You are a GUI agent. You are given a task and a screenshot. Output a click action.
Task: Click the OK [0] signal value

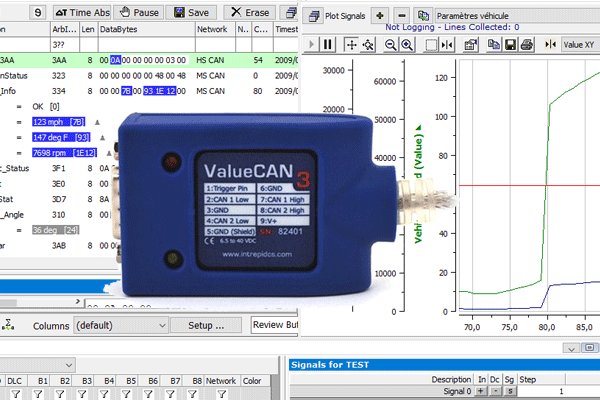46,106
